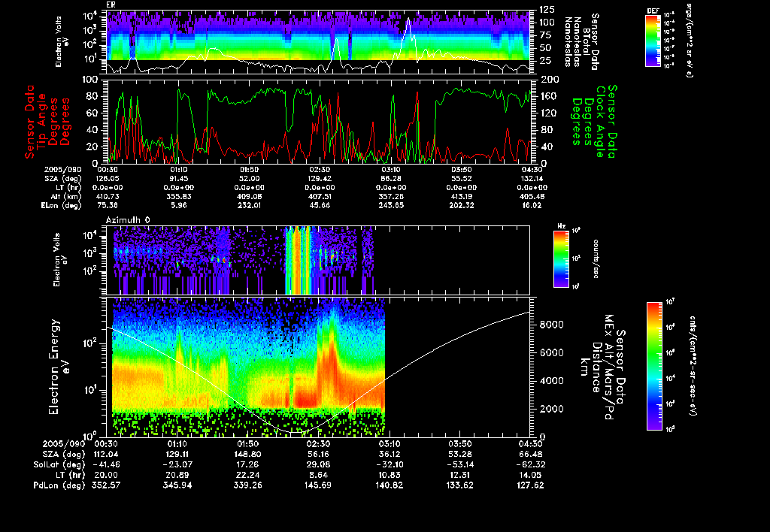The height and width of the screenshot is (532, 770).
Task: Click the red 'Tip Angle' axis label
Action: [x=42, y=122]
